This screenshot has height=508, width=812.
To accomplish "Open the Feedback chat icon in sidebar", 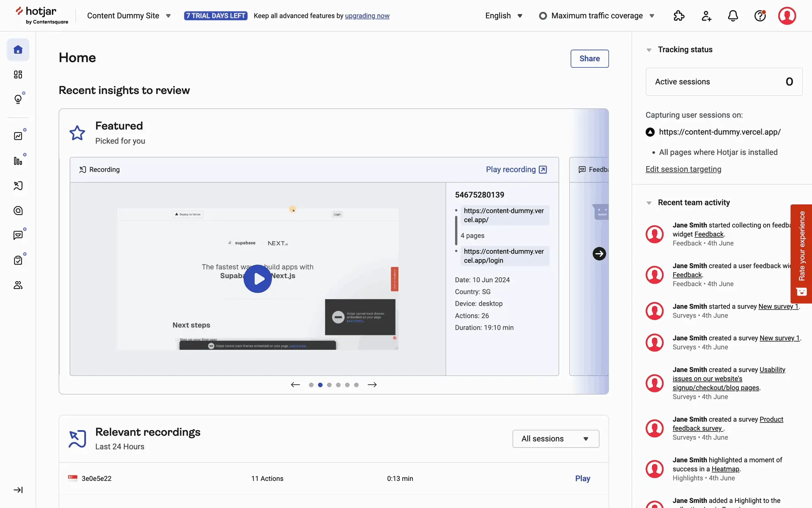I will tap(18, 235).
